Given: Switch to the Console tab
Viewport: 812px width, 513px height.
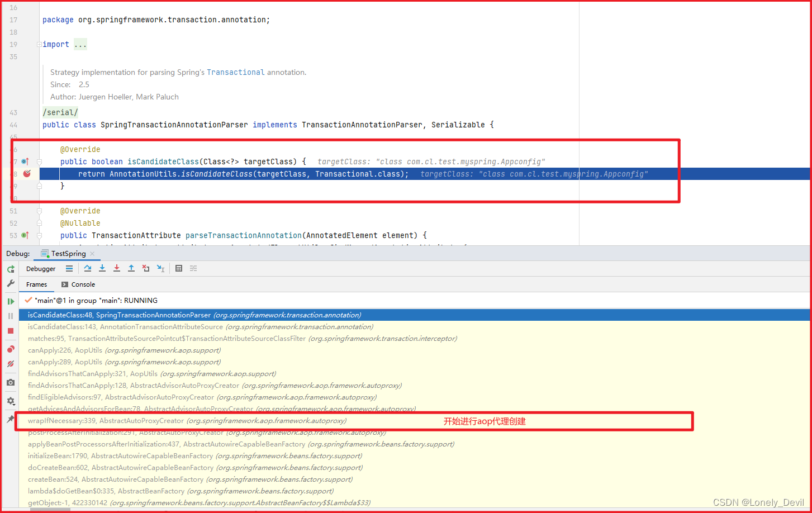Looking at the screenshot, I should (78, 284).
